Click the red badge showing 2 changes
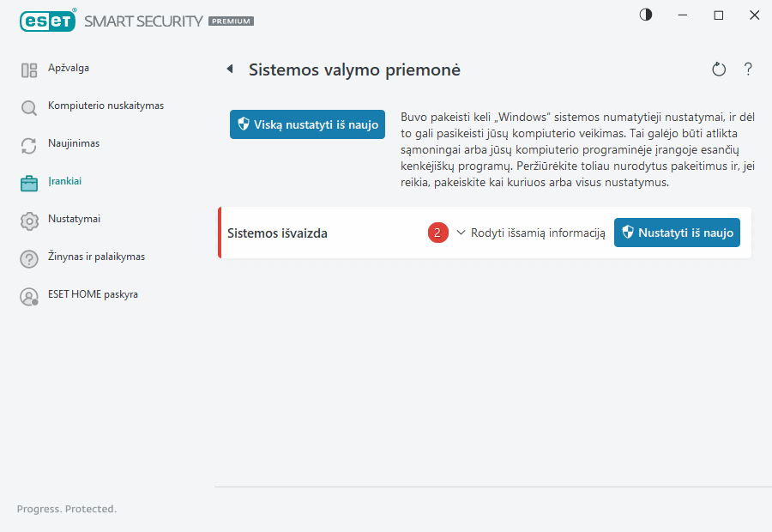Screen dimensions: 772x532 pos(437,233)
